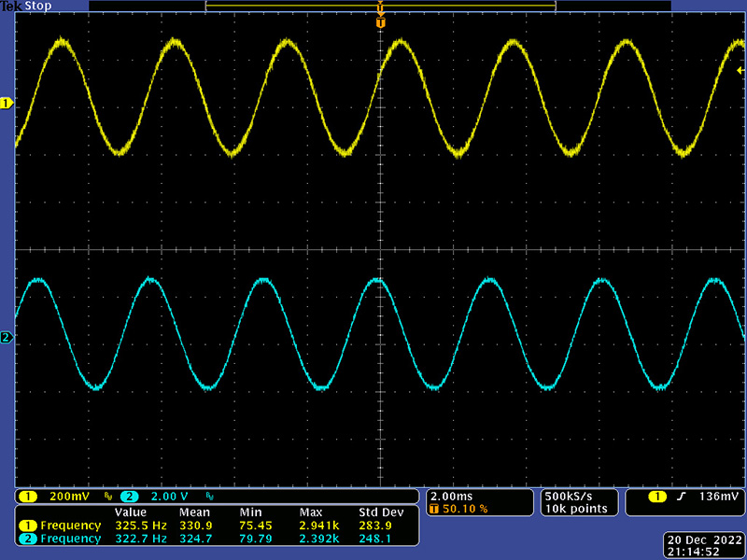Click the orange trigger position marker
Image resolution: width=747 pixels, height=560 pixels.
[380, 21]
